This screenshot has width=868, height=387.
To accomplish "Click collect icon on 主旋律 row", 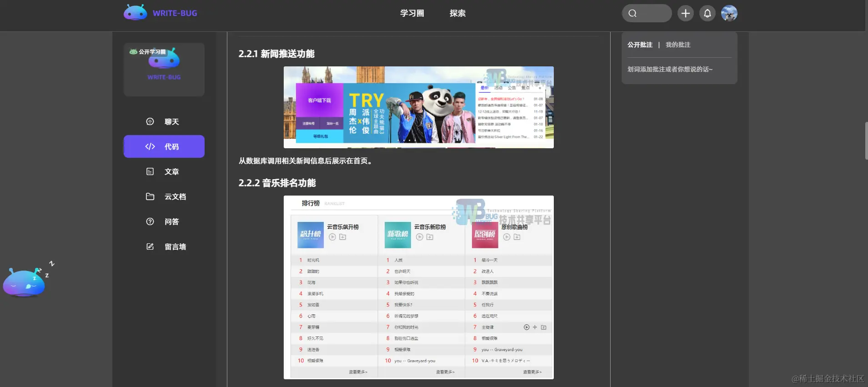I will click(x=543, y=327).
